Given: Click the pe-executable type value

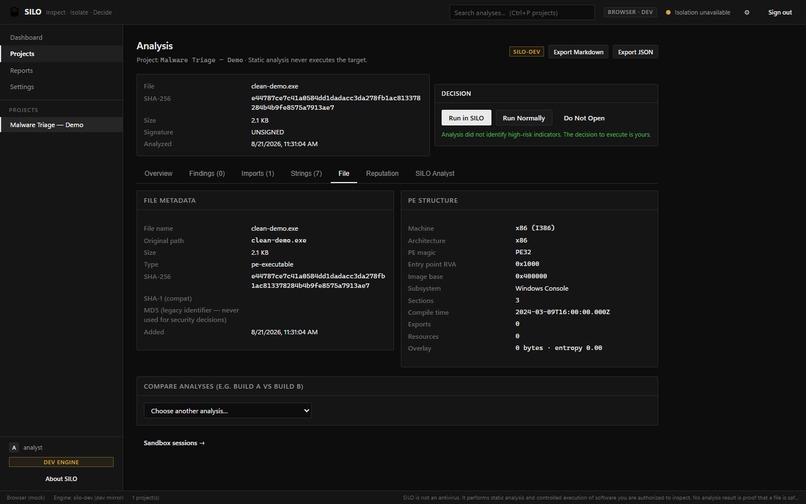Looking at the screenshot, I should click(272, 264).
